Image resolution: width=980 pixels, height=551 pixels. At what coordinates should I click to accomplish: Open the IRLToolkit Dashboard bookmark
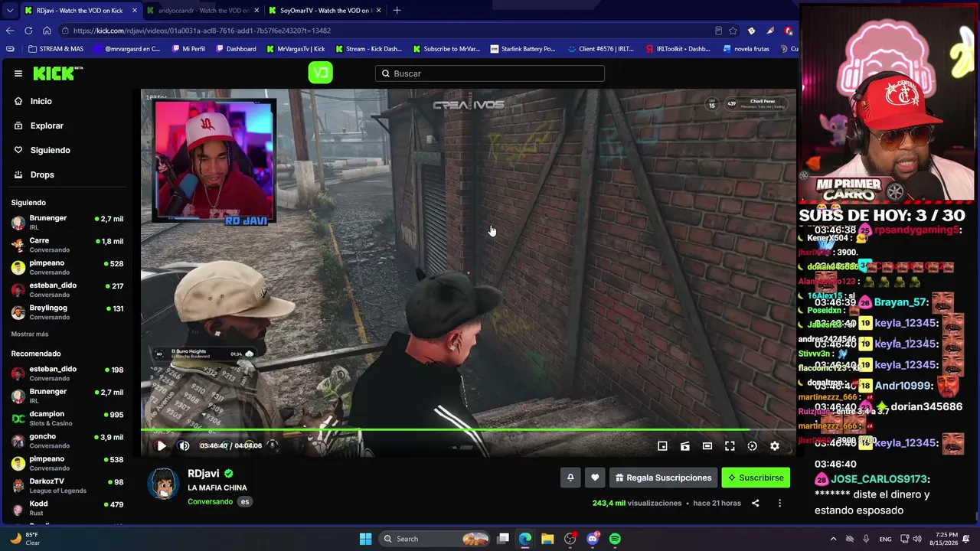[x=678, y=49]
